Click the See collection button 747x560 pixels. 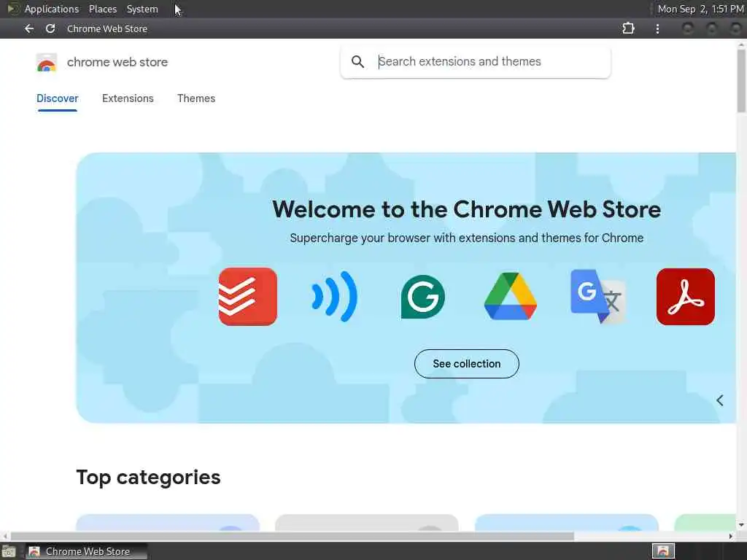[x=467, y=364]
